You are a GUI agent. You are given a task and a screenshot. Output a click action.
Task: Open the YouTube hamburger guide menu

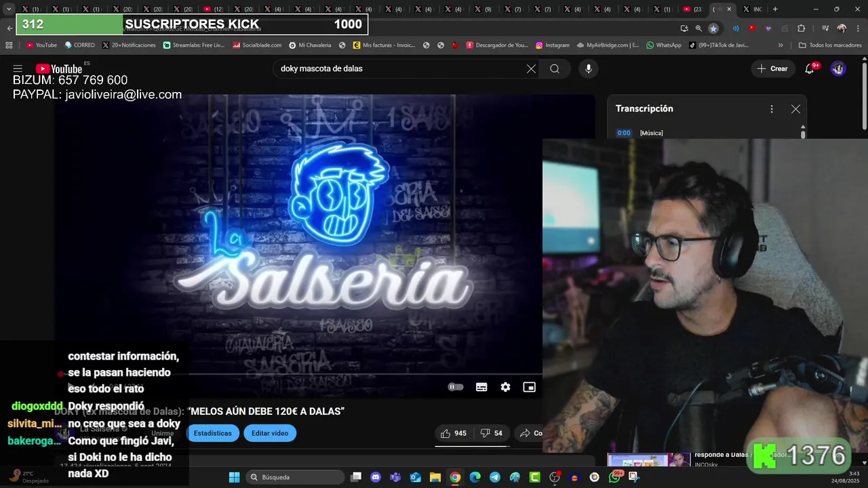[x=18, y=68]
